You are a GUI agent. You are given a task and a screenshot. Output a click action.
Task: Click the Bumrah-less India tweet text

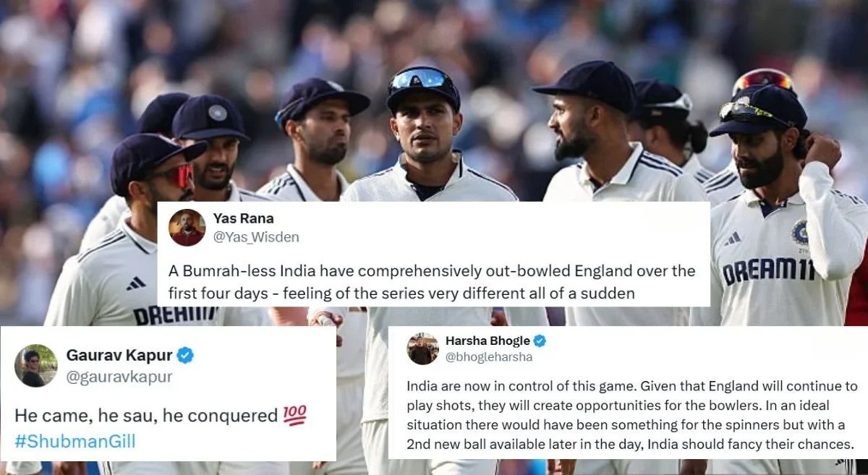(x=432, y=281)
